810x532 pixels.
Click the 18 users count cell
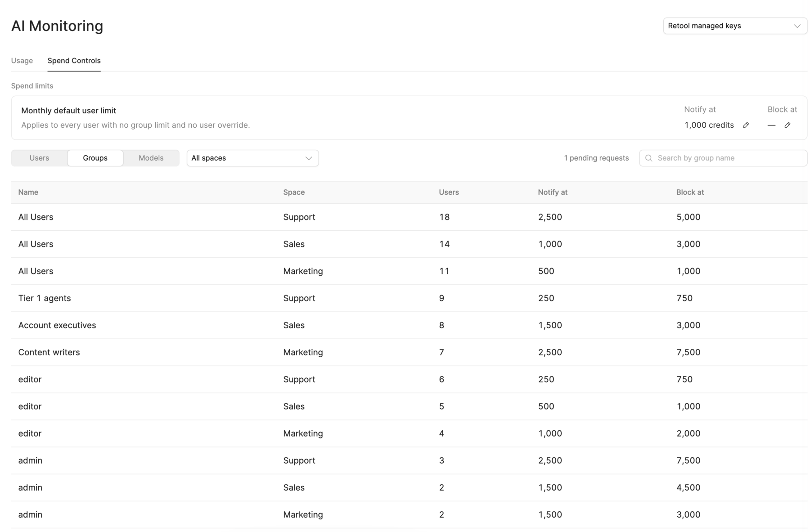444,217
